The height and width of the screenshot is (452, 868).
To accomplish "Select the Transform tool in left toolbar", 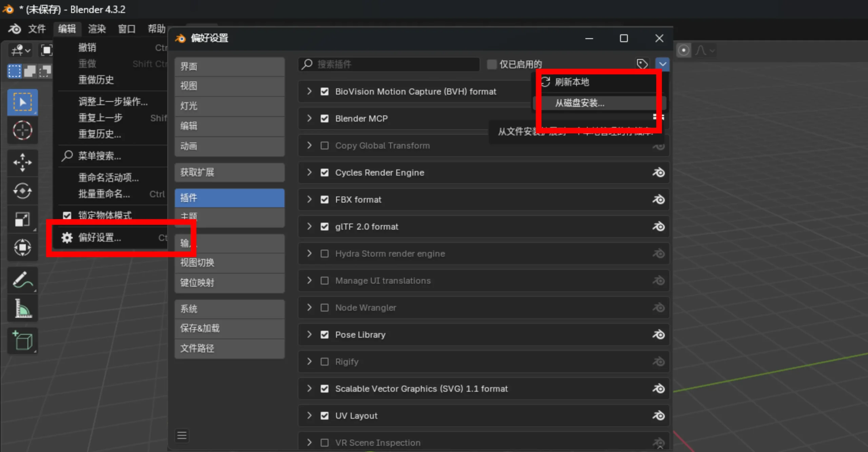I will (22, 247).
